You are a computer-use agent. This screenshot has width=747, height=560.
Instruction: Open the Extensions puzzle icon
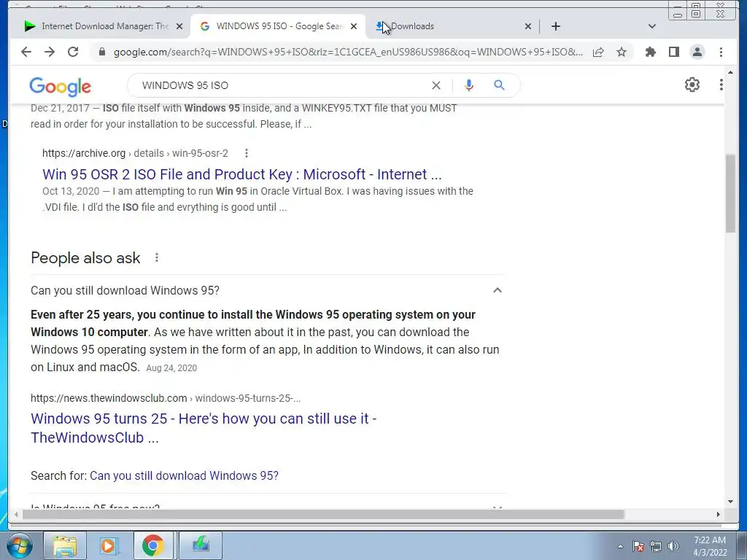pos(650,52)
